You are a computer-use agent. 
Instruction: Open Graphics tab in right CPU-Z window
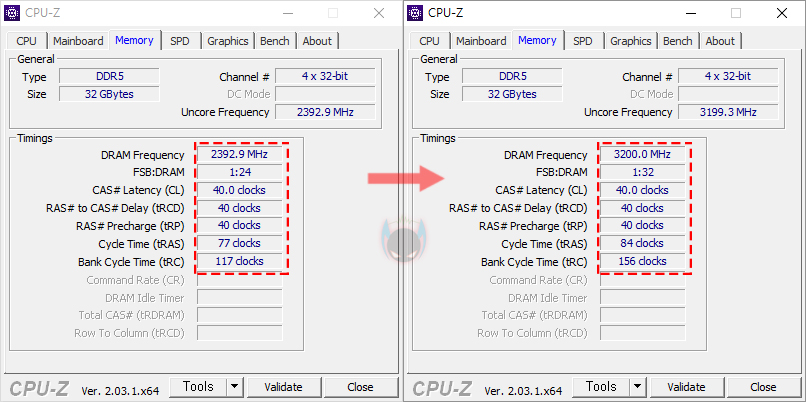[x=631, y=41]
